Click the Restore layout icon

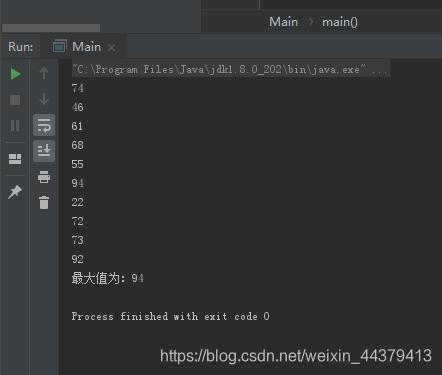point(15,159)
